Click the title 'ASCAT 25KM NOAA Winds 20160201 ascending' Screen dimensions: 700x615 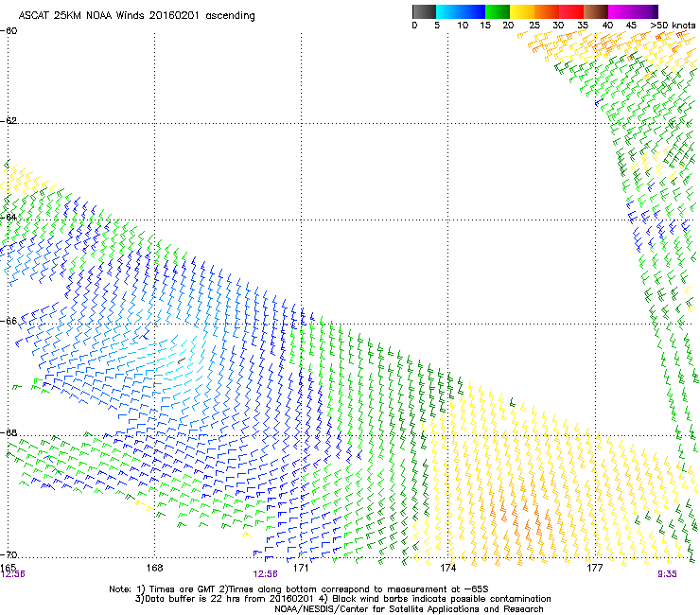[136, 16]
